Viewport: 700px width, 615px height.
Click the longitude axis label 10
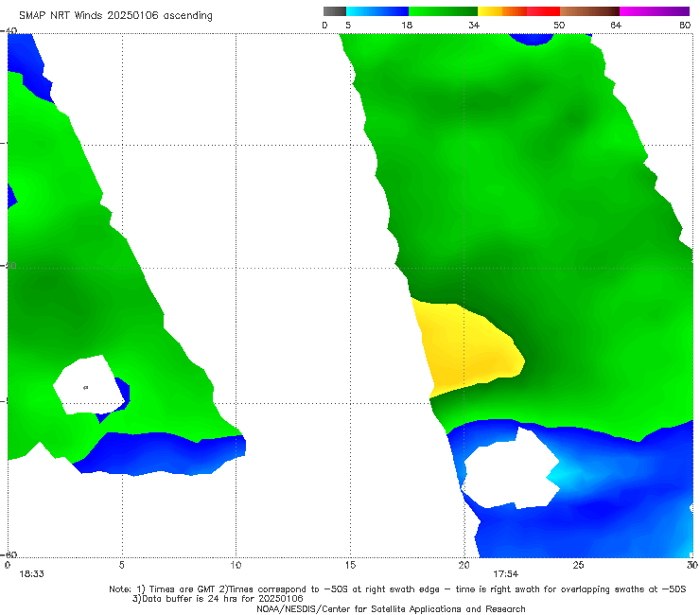coord(236,566)
